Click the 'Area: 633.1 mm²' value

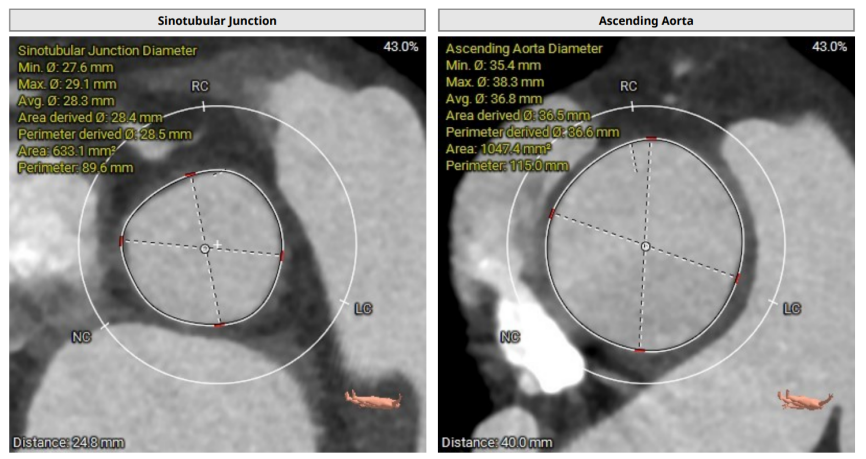(67, 151)
